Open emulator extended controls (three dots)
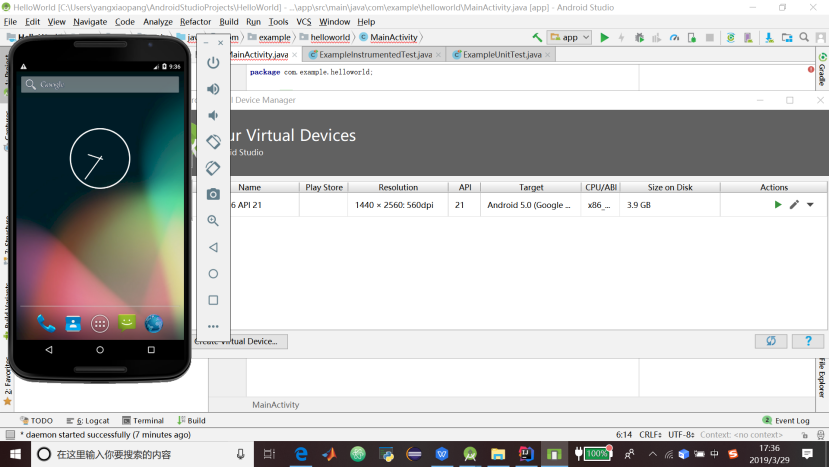The height and width of the screenshot is (467, 830). (x=213, y=326)
